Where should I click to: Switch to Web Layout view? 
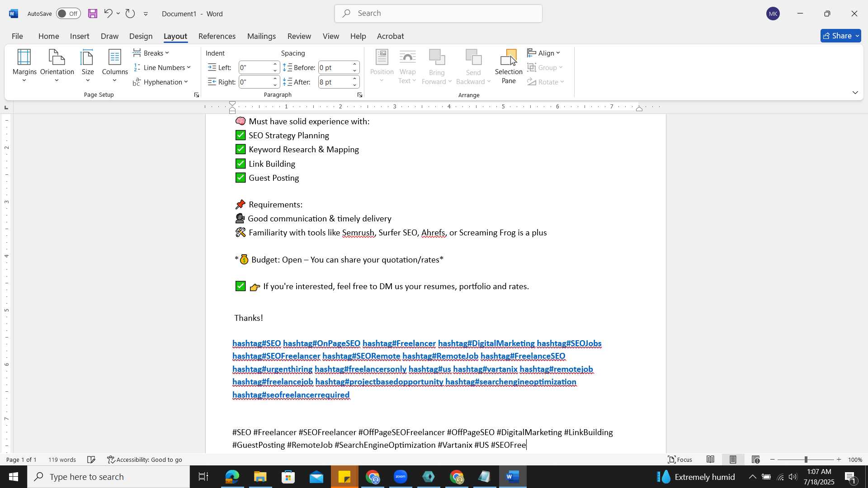[x=755, y=460]
